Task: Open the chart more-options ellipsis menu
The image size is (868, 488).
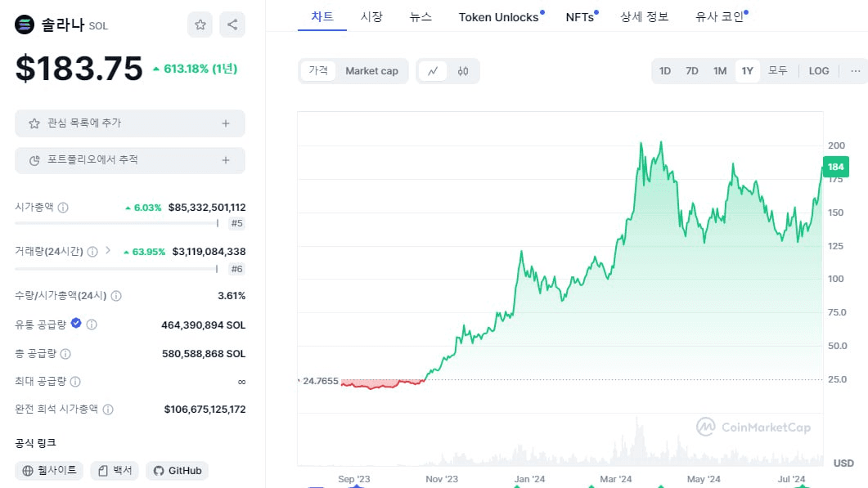Action: [855, 71]
